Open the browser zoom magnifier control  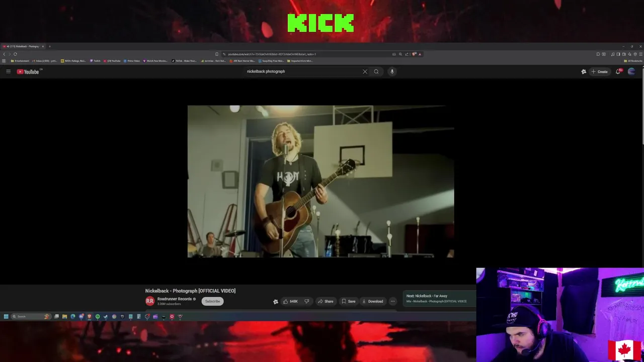(400, 54)
